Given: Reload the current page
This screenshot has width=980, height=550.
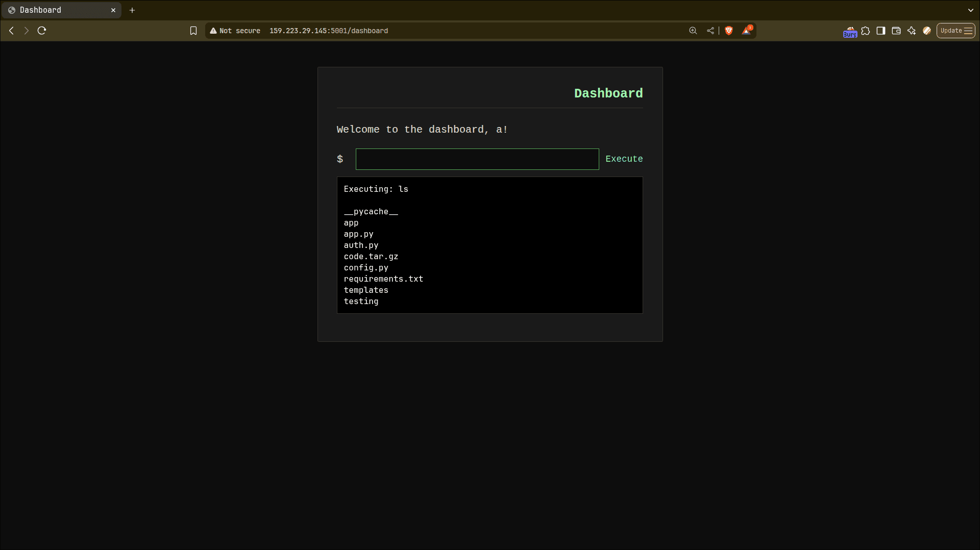Looking at the screenshot, I should coord(42,31).
